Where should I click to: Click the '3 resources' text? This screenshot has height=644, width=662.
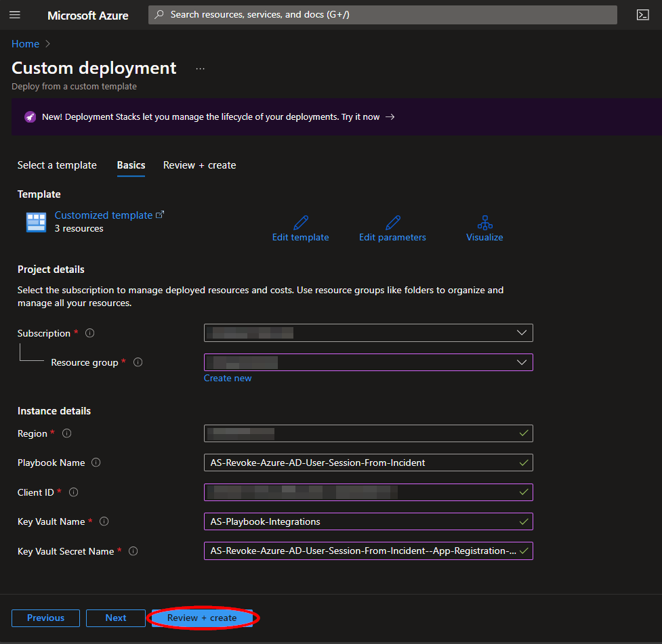coord(79,229)
